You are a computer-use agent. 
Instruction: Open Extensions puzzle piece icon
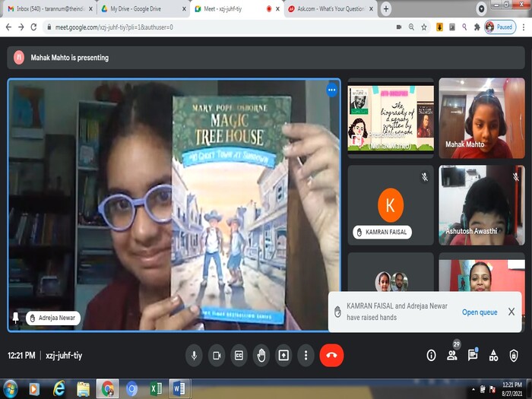[x=477, y=27]
